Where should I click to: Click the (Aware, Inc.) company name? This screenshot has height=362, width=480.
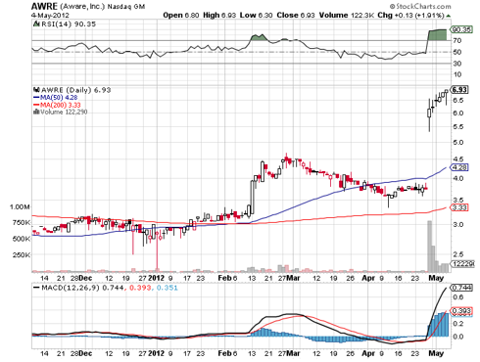click(83, 6)
